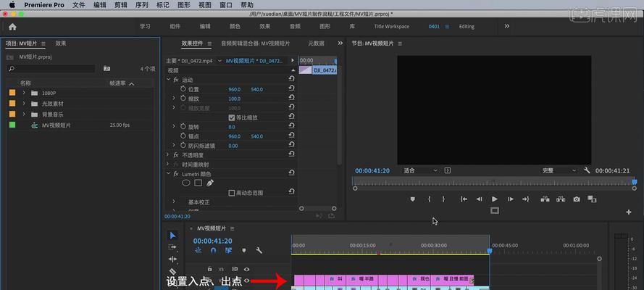
Task: Toggle 位置 animation stopwatch
Action: (x=183, y=89)
